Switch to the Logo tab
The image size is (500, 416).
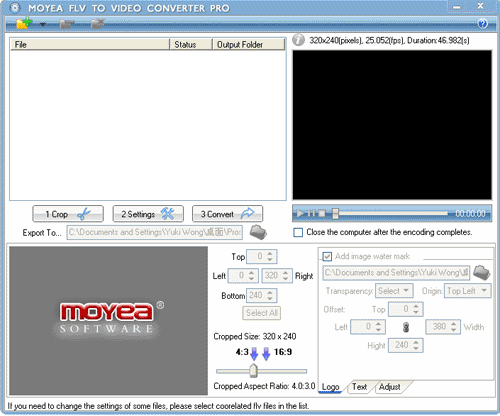point(330,387)
